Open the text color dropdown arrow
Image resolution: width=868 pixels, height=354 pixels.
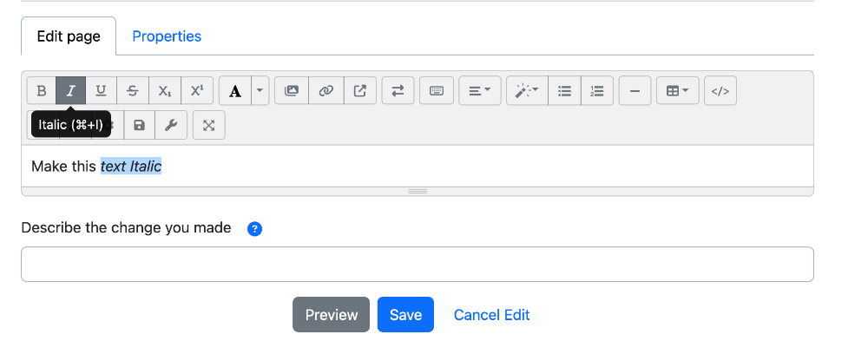(260, 91)
